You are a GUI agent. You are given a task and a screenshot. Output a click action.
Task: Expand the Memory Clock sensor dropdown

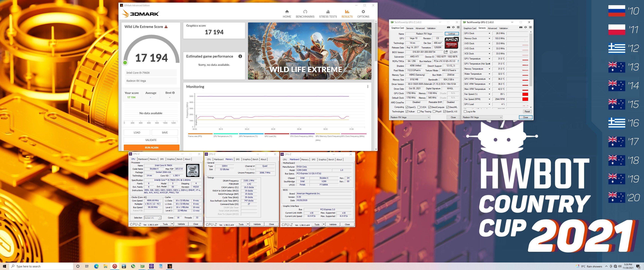(490, 38)
